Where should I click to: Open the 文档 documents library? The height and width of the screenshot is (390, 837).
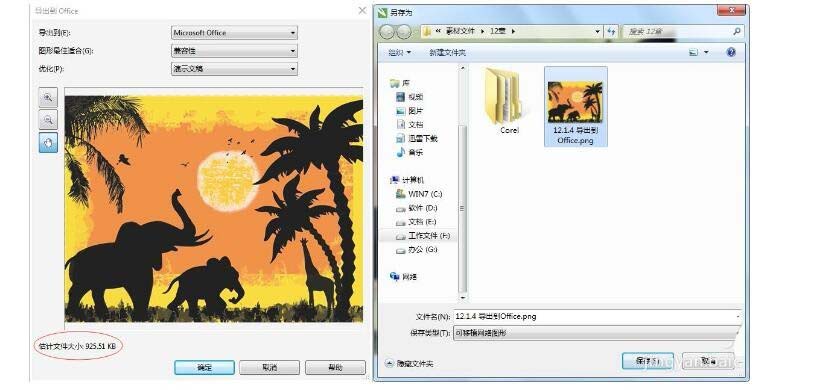[x=410, y=125]
